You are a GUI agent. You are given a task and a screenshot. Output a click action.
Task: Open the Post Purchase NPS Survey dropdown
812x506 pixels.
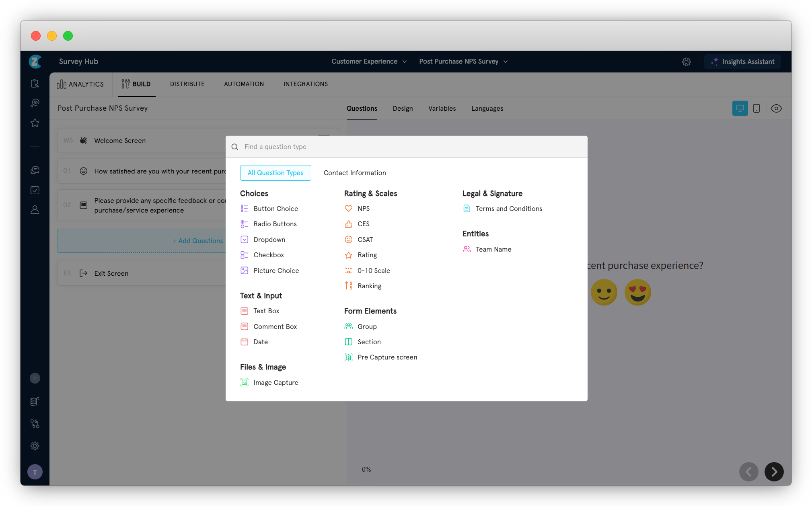pos(463,61)
